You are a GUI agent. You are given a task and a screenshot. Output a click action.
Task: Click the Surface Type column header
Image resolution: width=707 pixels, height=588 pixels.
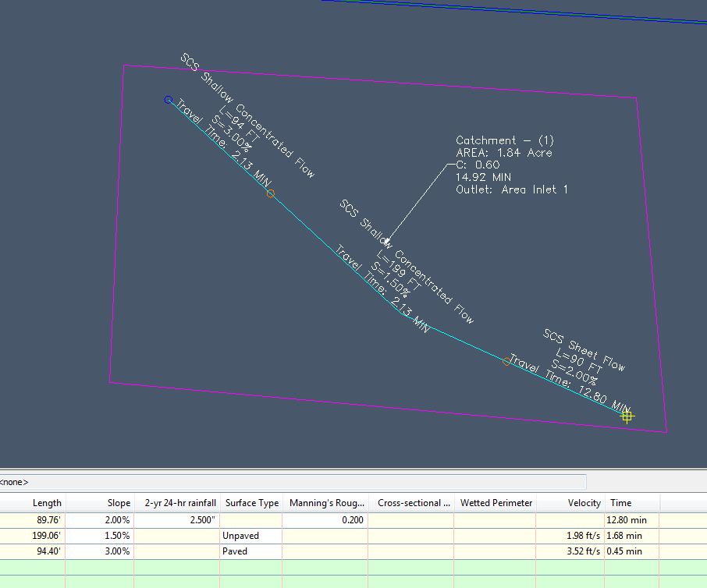[x=251, y=503]
